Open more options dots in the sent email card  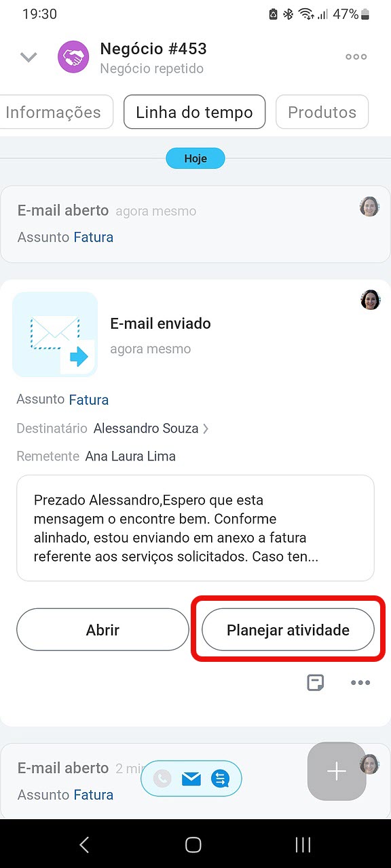(x=360, y=683)
